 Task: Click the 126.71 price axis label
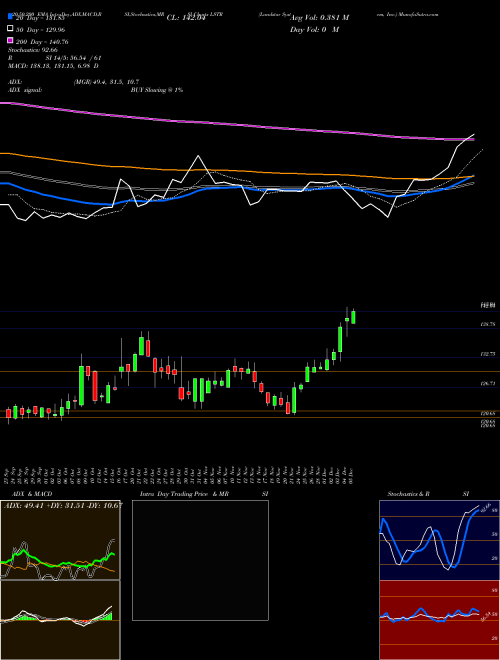coord(488,384)
